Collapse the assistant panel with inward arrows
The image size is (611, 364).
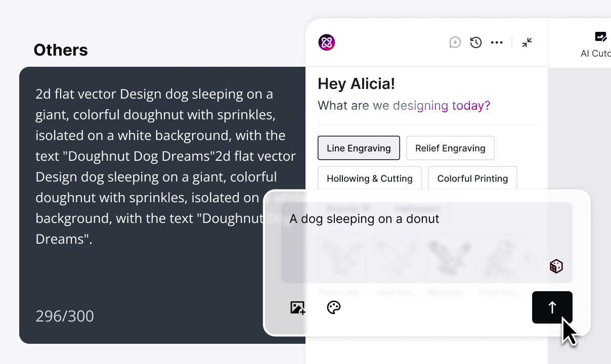[527, 42]
